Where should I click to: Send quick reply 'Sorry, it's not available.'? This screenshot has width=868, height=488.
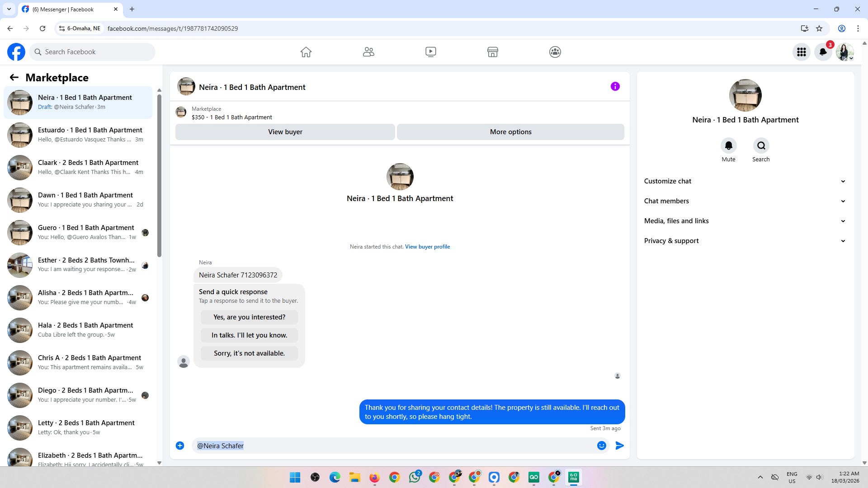click(250, 353)
